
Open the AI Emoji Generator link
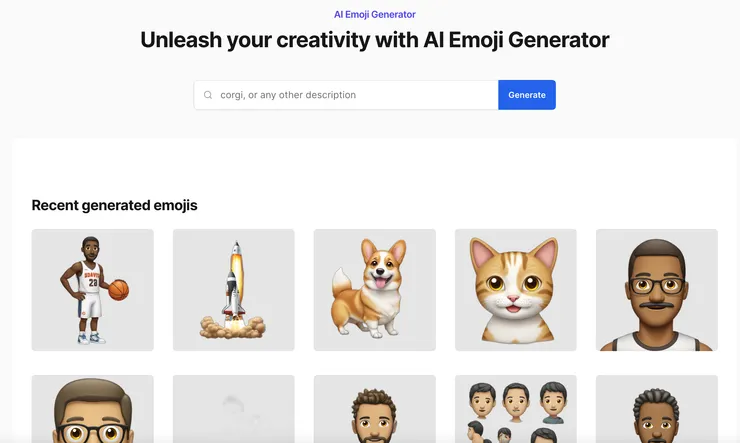(375, 15)
